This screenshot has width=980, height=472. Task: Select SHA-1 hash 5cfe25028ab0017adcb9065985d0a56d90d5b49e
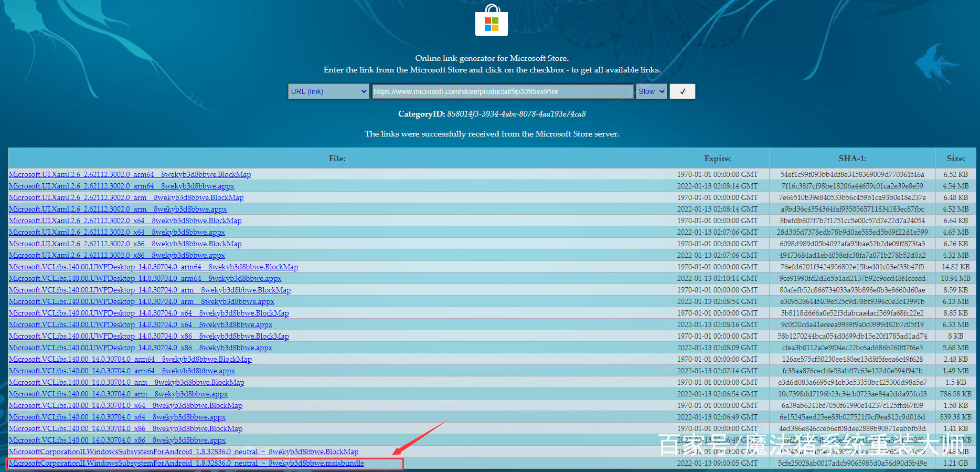[x=852, y=463]
